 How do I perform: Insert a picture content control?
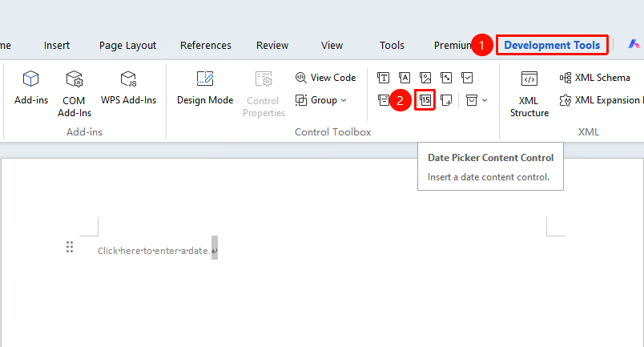[x=425, y=78]
